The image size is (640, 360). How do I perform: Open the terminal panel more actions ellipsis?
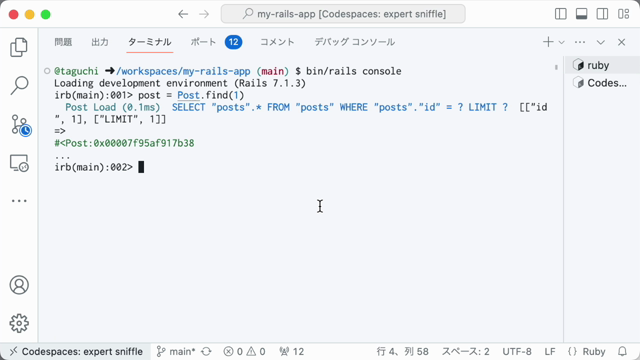click(x=580, y=42)
